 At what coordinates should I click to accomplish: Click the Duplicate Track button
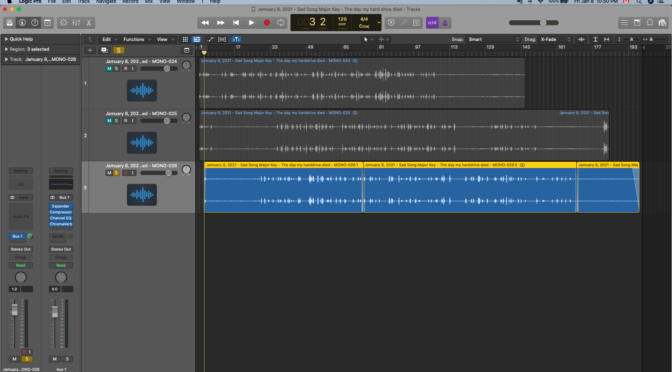pyautogui.click(x=104, y=50)
